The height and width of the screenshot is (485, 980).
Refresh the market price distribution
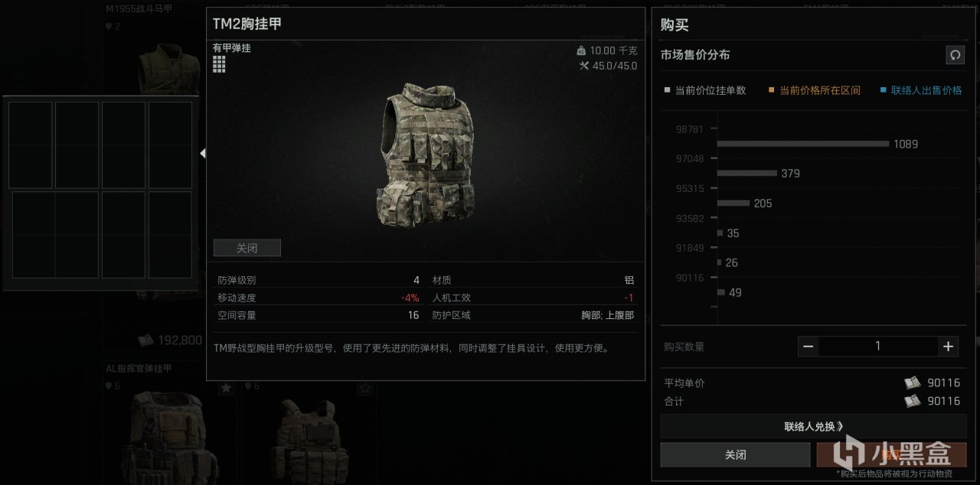point(955,55)
